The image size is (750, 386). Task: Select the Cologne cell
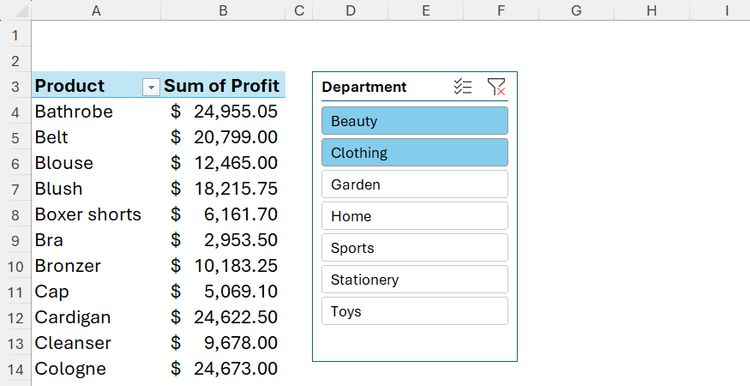coord(96,369)
